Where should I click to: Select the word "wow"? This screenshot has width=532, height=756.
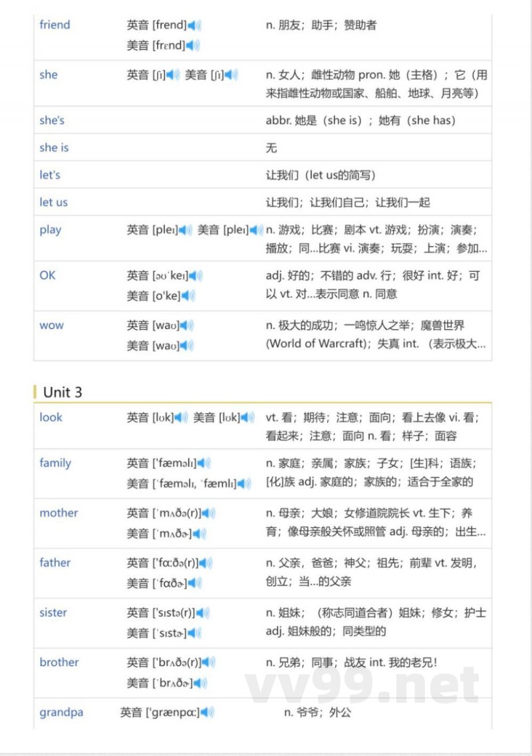[x=51, y=325]
